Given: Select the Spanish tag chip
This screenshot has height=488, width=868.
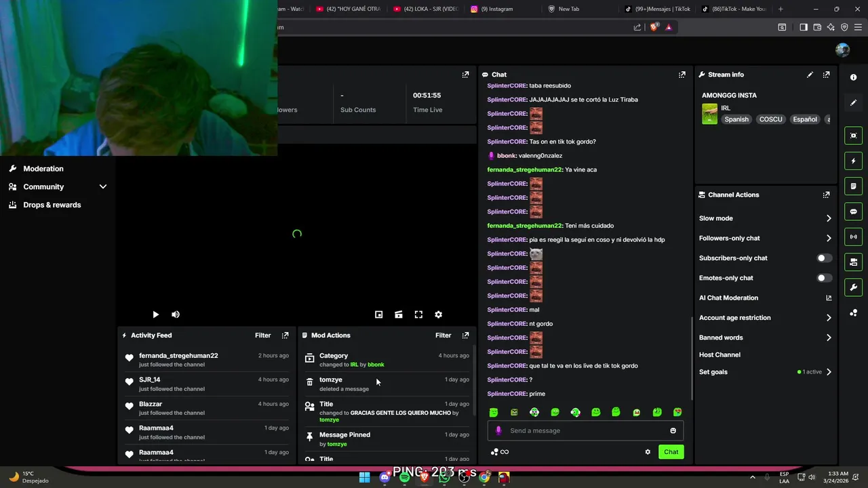Looking at the screenshot, I should [736, 119].
